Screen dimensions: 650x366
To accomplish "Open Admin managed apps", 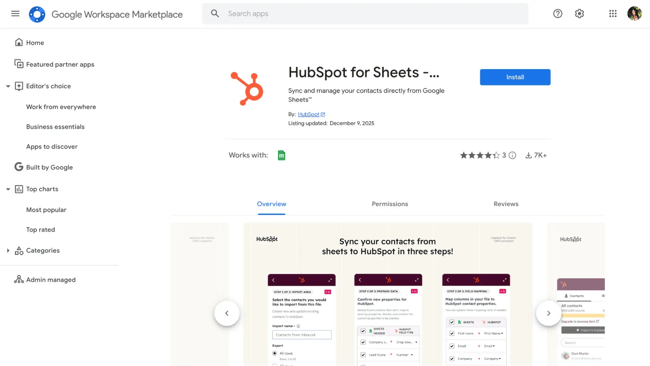I will pos(51,280).
